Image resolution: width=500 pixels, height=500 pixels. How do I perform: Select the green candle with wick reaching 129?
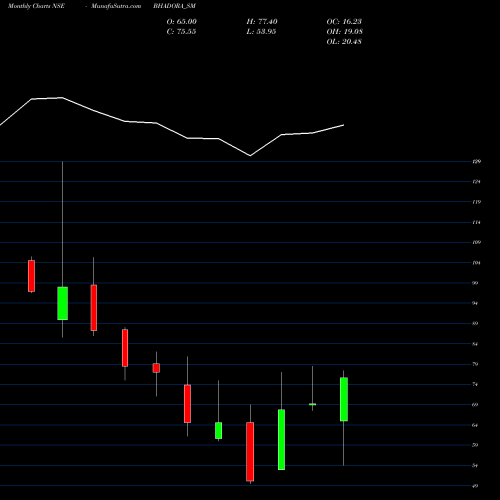pyautogui.click(x=62, y=303)
